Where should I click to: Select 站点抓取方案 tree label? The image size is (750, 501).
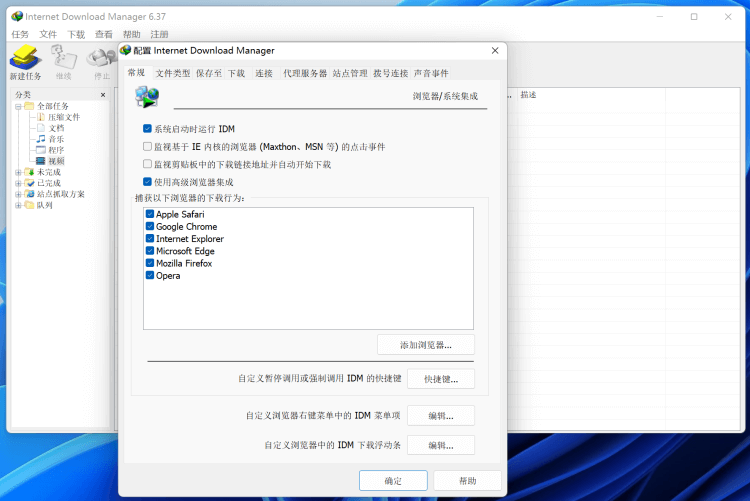[x=61, y=194]
